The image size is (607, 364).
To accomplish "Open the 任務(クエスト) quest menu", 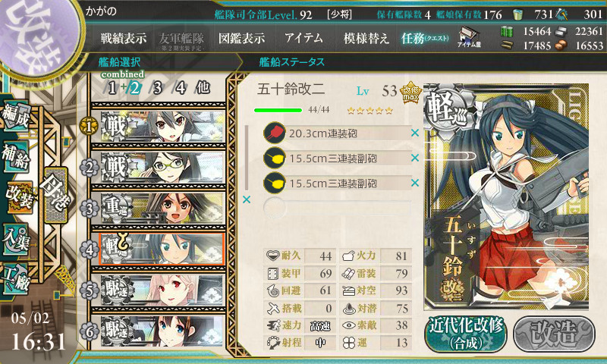I will (x=425, y=38).
